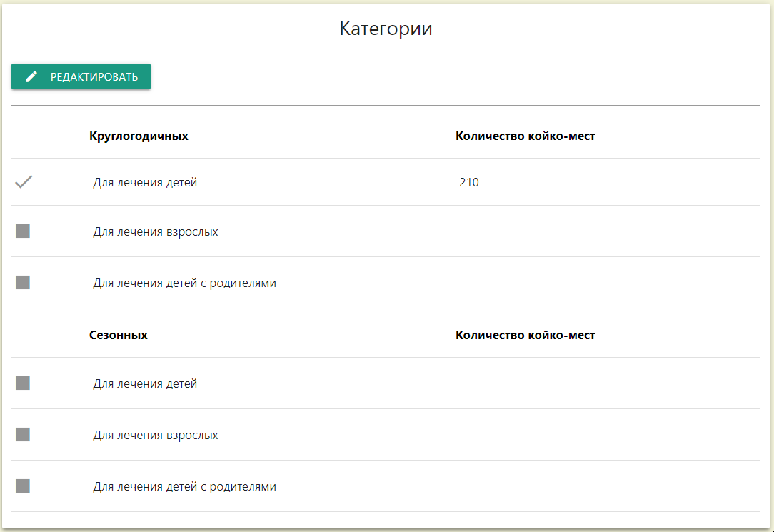
Task: Select seasonal label Для лечения взрослых
Action: [156, 436]
